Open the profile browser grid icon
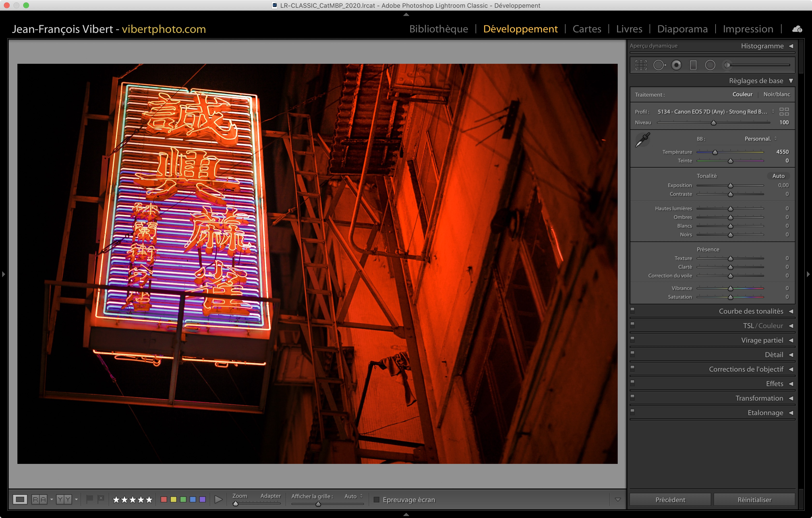The height and width of the screenshot is (518, 812). [x=784, y=112]
